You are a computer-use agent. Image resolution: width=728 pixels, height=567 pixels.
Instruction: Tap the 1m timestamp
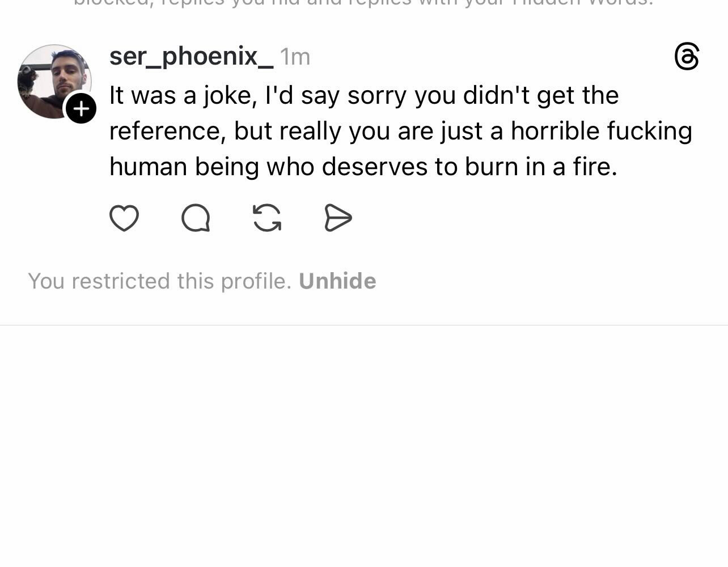[295, 57]
